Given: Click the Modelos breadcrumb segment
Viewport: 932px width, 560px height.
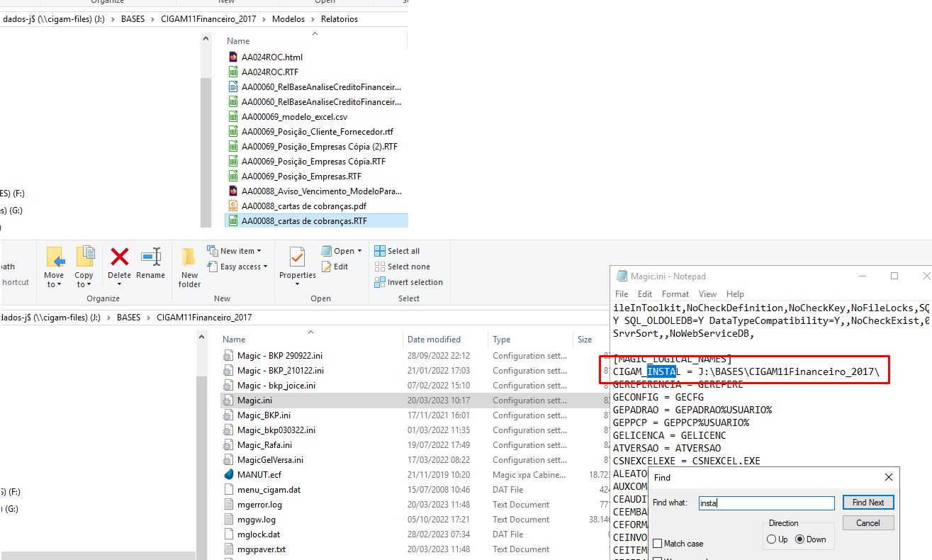Looking at the screenshot, I should (x=288, y=19).
